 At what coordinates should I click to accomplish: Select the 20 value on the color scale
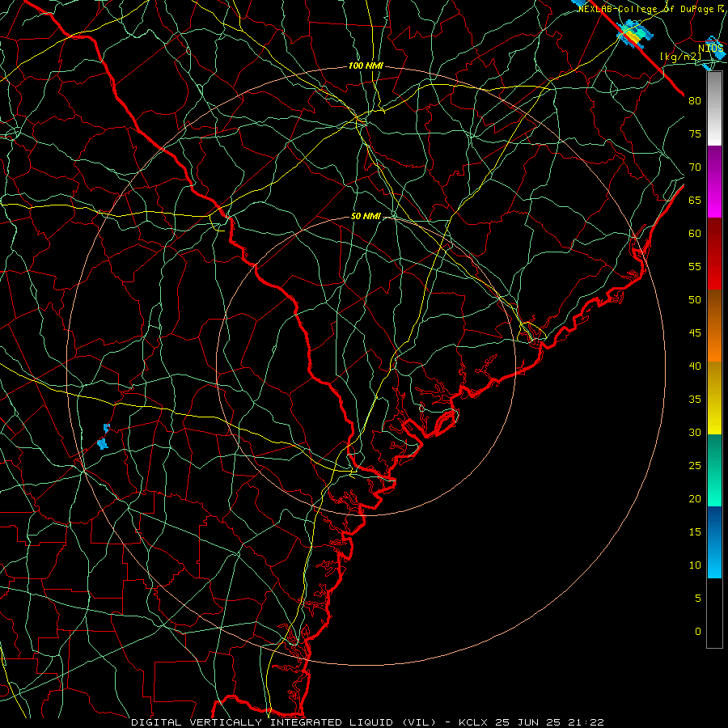point(695,498)
